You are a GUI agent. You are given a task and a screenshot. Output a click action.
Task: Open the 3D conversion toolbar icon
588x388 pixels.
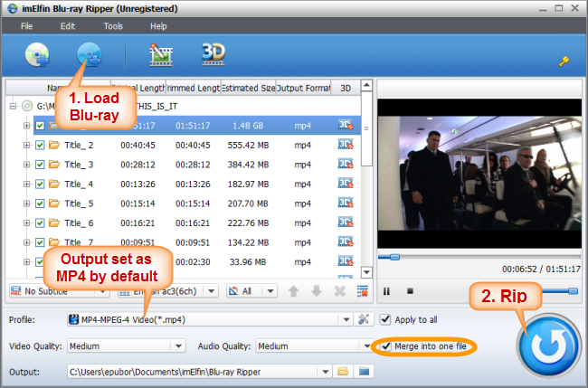pyautogui.click(x=213, y=54)
